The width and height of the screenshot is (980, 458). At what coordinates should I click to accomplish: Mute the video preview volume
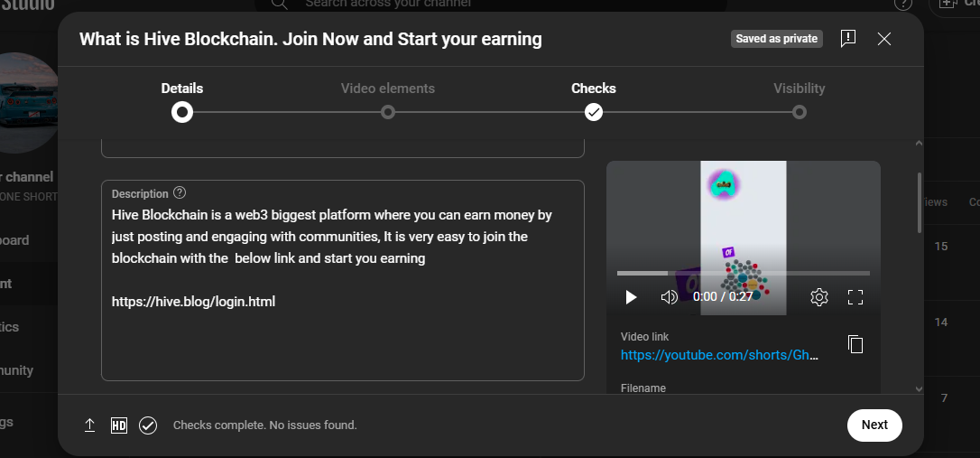(670, 297)
